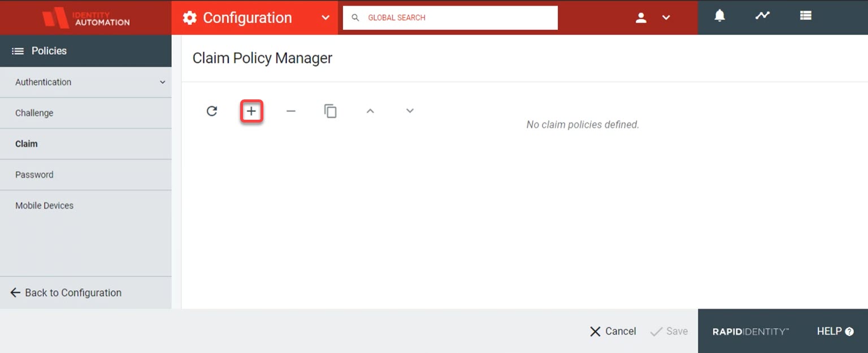Add a new claim policy
The height and width of the screenshot is (353, 868).
251,111
